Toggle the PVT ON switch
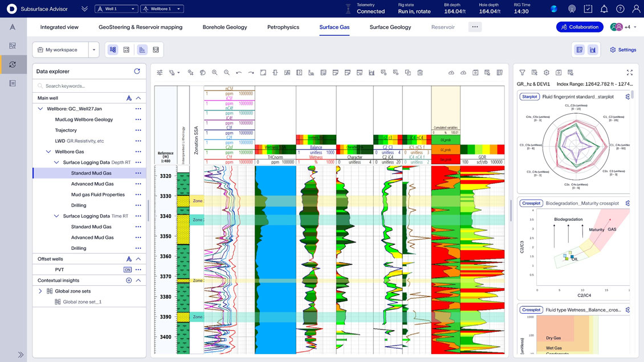This screenshot has width=644, height=362. (128, 270)
